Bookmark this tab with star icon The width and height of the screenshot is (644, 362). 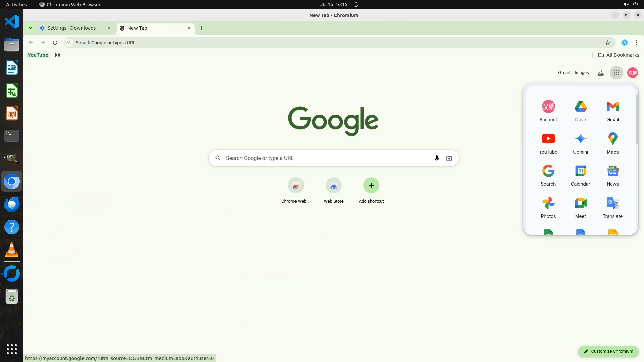[607, 43]
